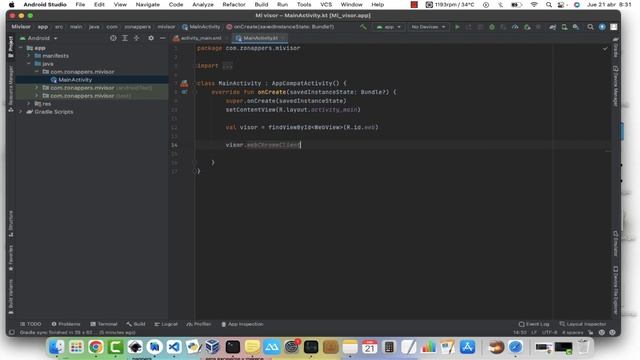This screenshot has height=360, width=640.
Task: Open Calendar from the Dock
Action: click(x=369, y=347)
